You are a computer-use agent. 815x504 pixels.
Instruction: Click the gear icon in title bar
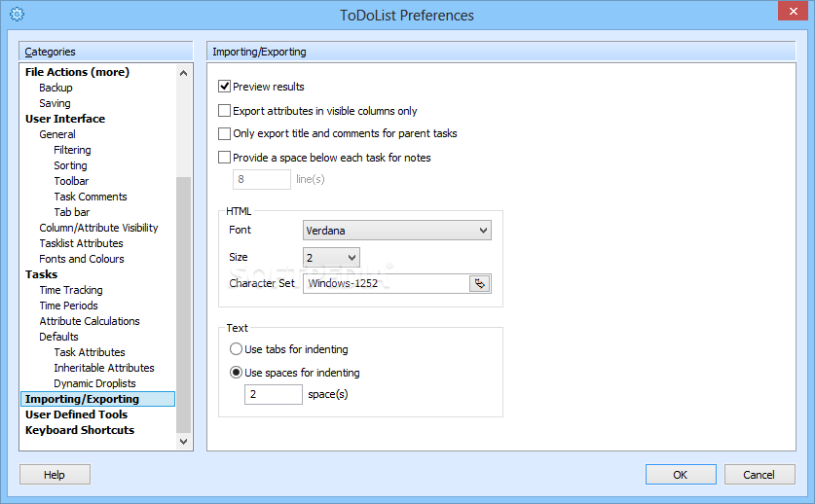click(x=17, y=15)
